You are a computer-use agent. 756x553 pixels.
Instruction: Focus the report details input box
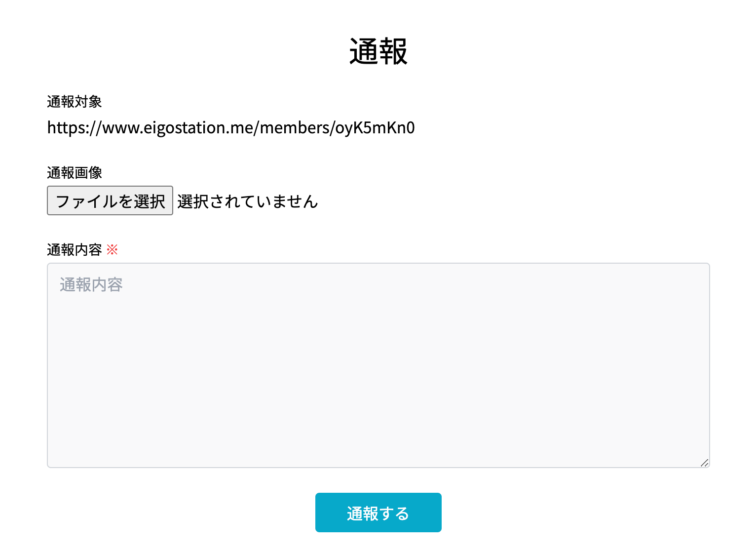click(x=378, y=364)
